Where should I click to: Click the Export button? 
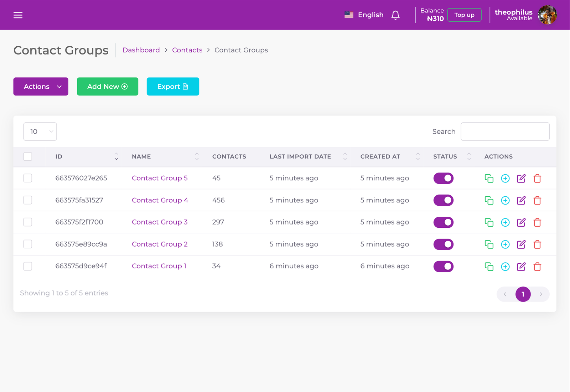click(x=173, y=87)
